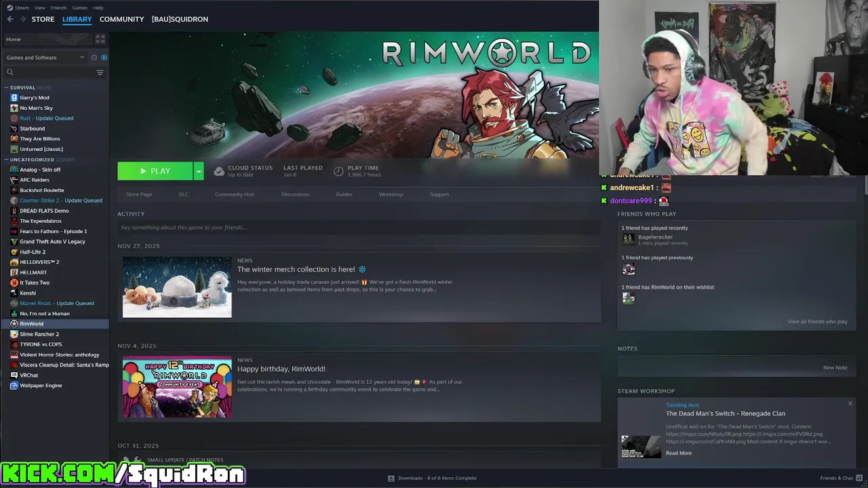
Task: Click the activity status input field
Action: click(x=359, y=228)
